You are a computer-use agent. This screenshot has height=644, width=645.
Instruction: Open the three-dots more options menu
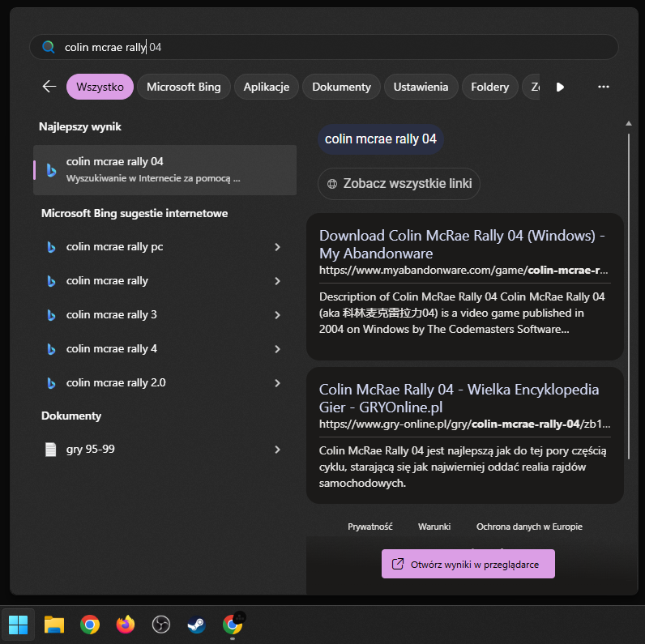tap(603, 87)
